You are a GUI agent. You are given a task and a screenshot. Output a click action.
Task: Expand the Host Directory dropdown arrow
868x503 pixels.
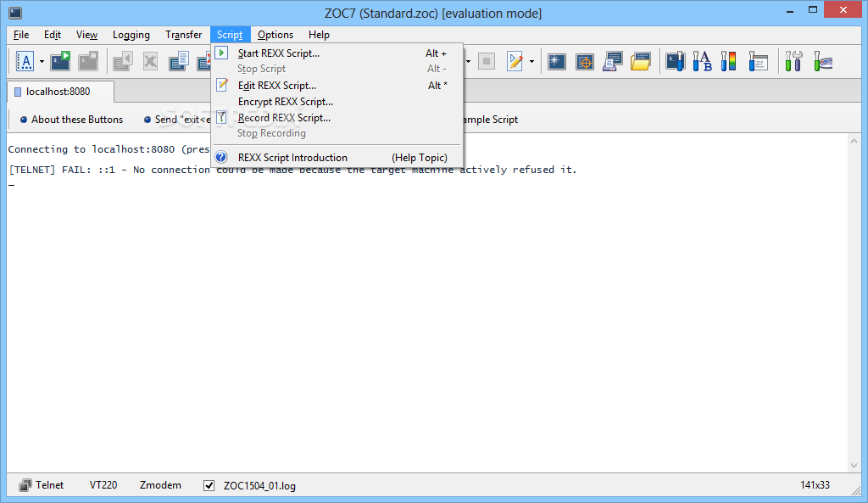(x=42, y=61)
